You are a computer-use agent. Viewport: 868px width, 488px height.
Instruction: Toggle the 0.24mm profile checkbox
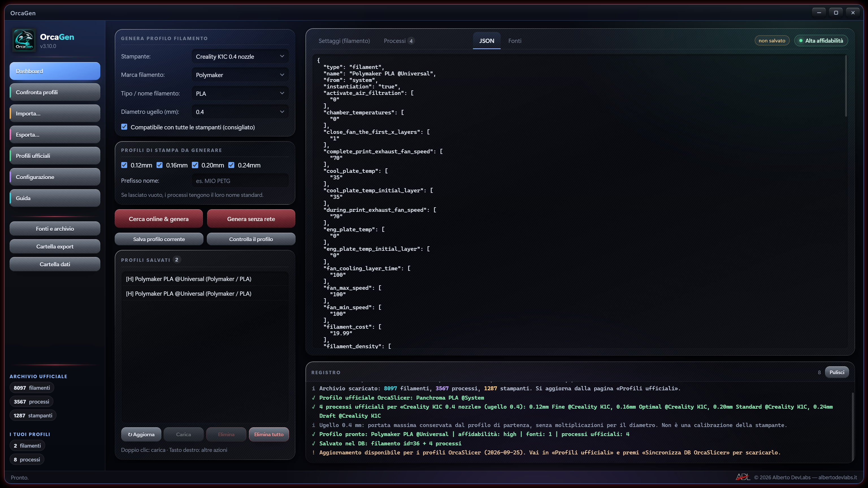point(231,165)
